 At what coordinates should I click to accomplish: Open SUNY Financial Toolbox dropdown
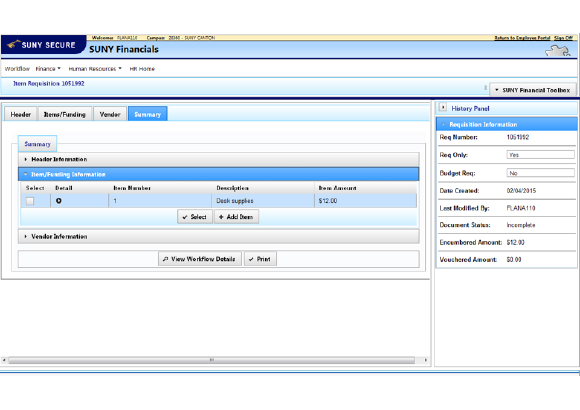(533, 90)
